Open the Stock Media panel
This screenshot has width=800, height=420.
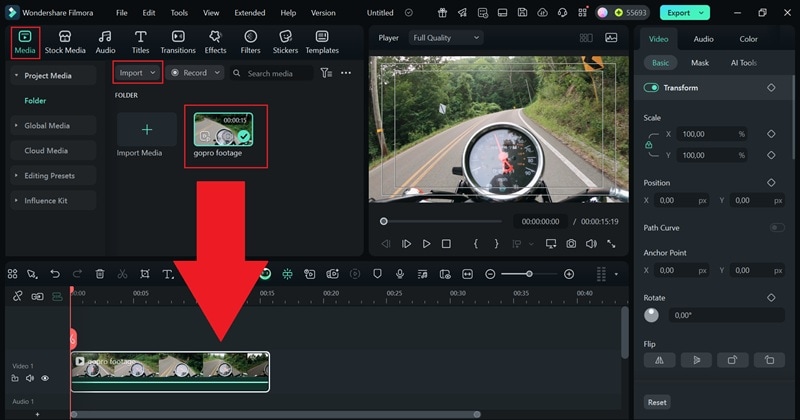click(x=65, y=42)
